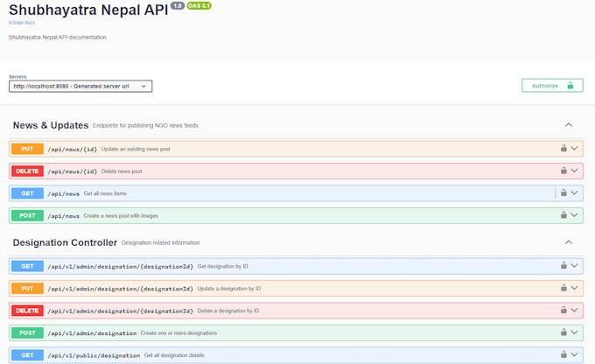
Task: Expand chevron for Get all designation details
Action: pyautogui.click(x=574, y=354)
